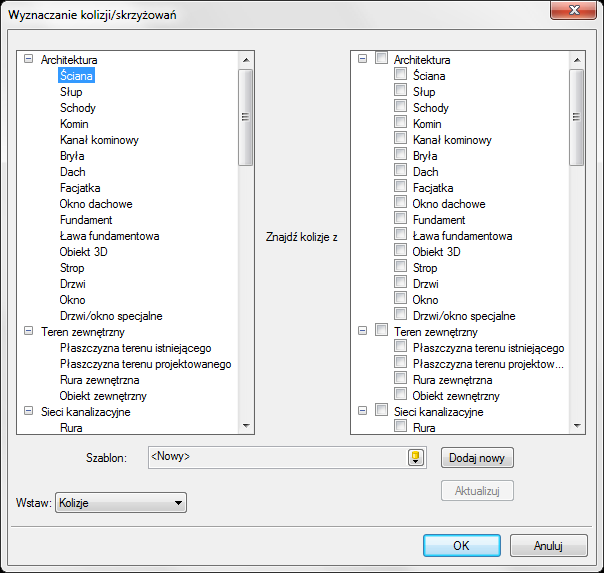Viewport: 604px width, 573px height.
Task: Enable the Dach checkbox in right list
Action: click(401, 169)
